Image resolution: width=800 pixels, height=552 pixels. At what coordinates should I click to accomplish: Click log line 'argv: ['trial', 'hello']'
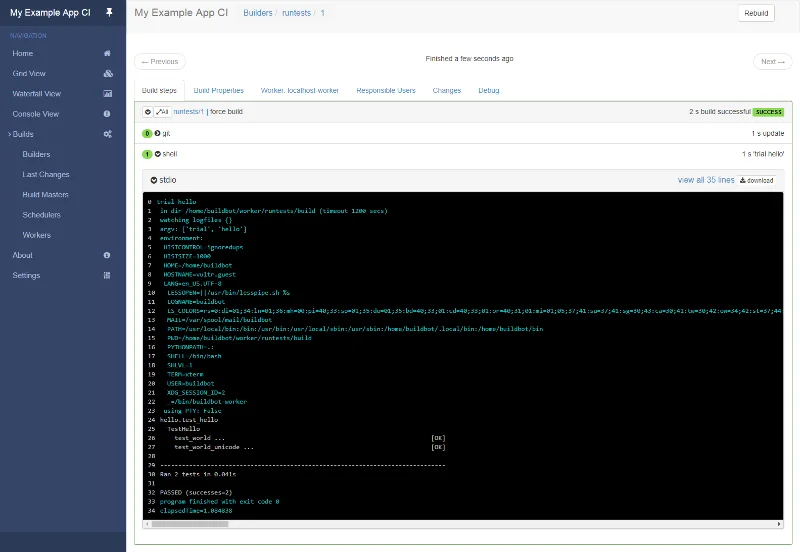tap(203, 229)
